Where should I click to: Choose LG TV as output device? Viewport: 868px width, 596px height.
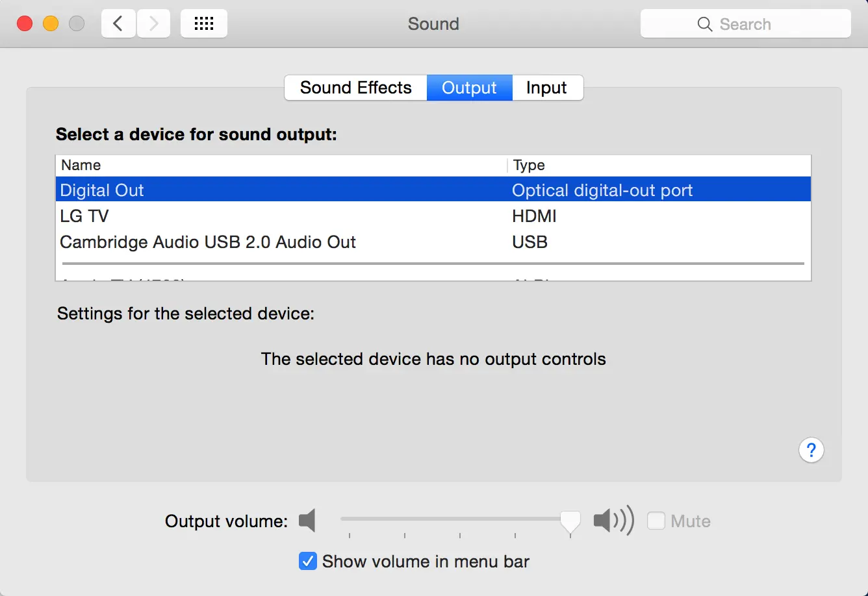point(260,216)
